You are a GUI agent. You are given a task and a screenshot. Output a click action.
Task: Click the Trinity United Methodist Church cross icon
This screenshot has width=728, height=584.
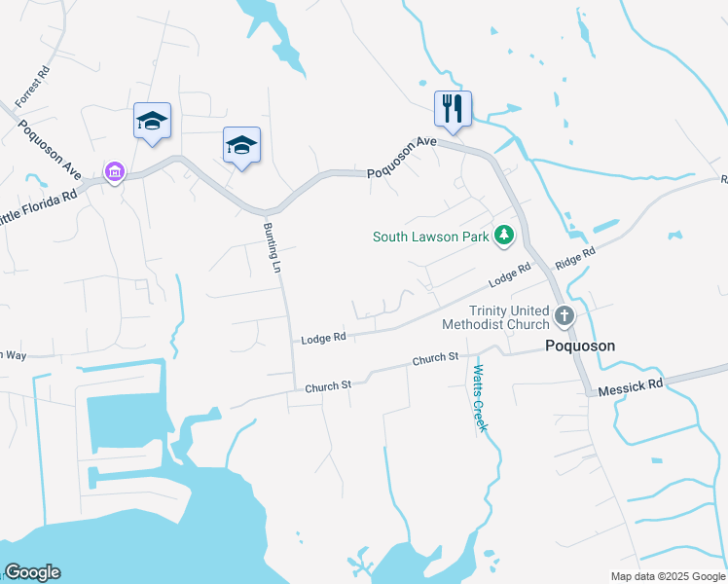(564, 316)
